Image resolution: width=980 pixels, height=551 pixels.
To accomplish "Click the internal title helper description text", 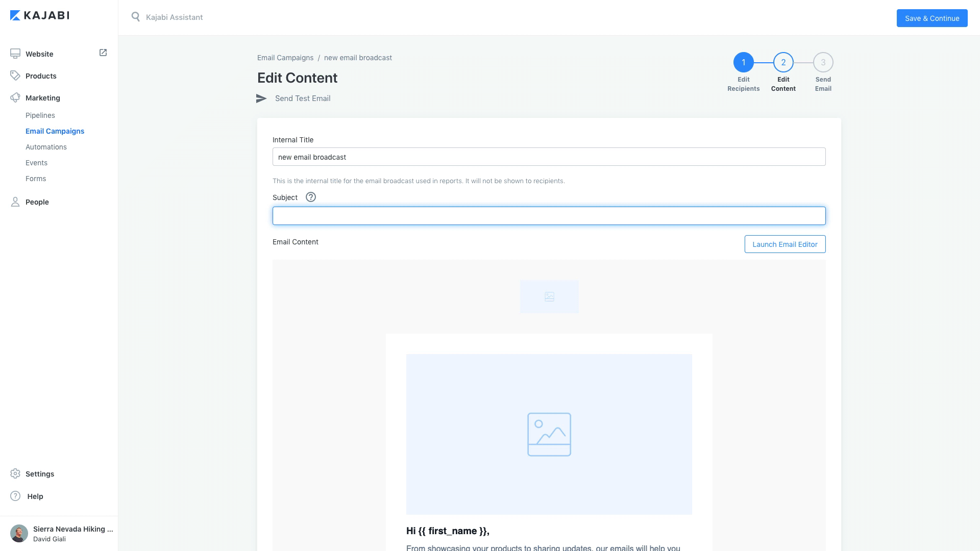I will tap(419, 181).
